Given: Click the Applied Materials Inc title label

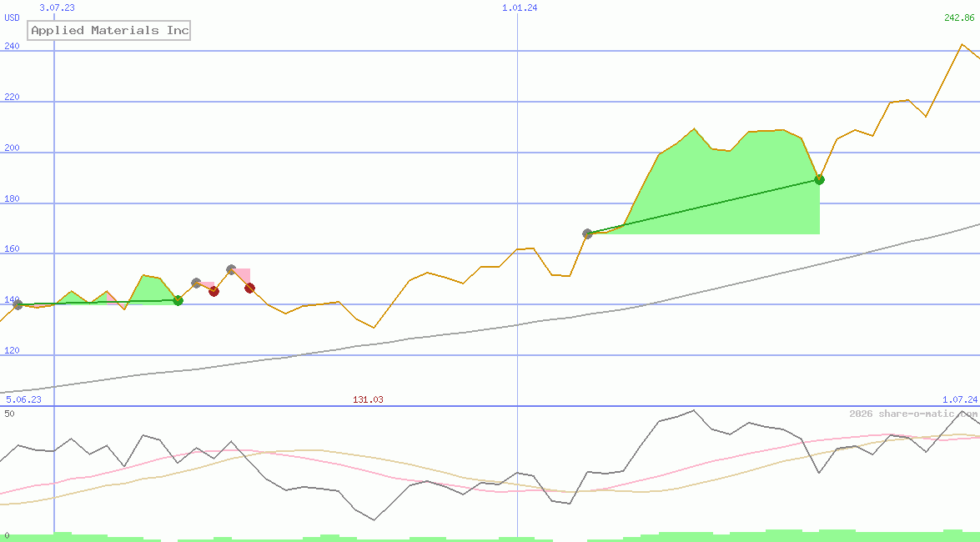Looking at the screenshot, I should 108,30.
